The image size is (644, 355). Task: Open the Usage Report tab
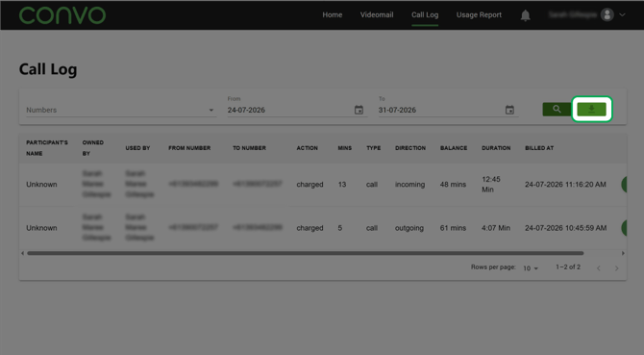pos(479,14)
